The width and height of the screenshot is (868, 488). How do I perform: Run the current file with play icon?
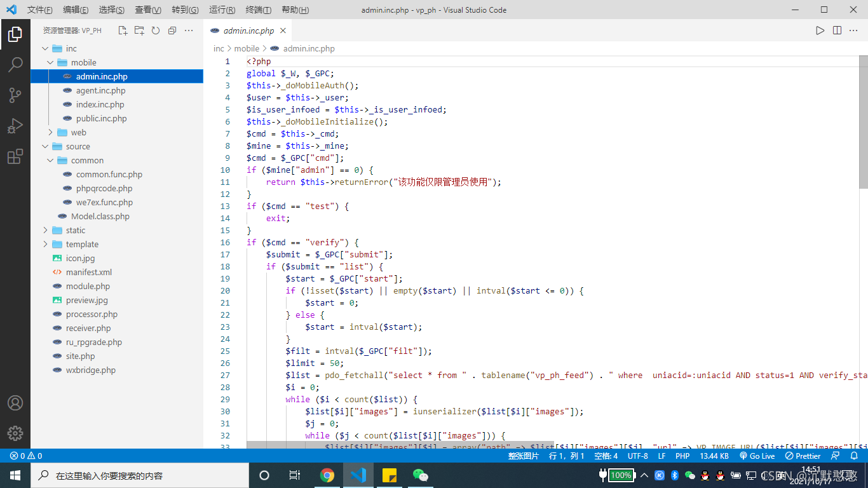click(820, 30)
